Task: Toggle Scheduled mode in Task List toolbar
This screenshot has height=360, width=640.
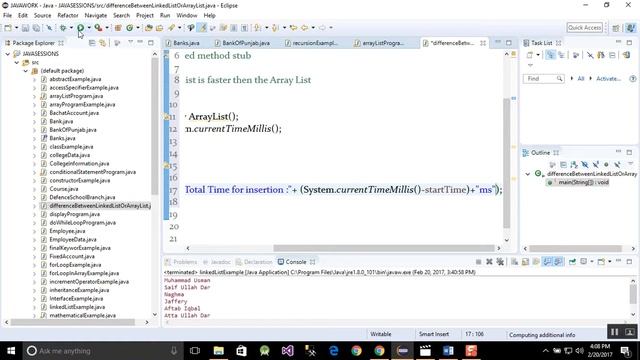Action: click(x=561, y=55)
